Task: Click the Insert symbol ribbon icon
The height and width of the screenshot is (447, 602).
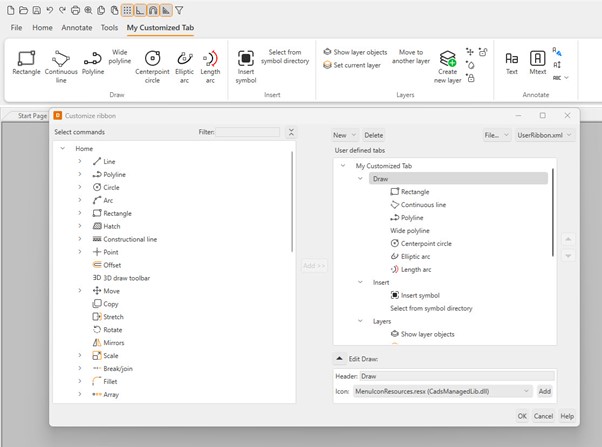Action: 245,62
